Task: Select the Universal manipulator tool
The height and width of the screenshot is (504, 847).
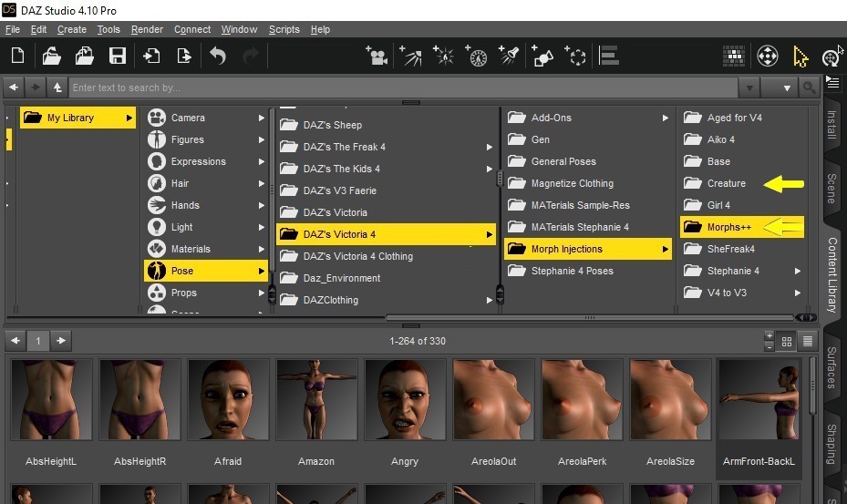Action: click(767, 56)
